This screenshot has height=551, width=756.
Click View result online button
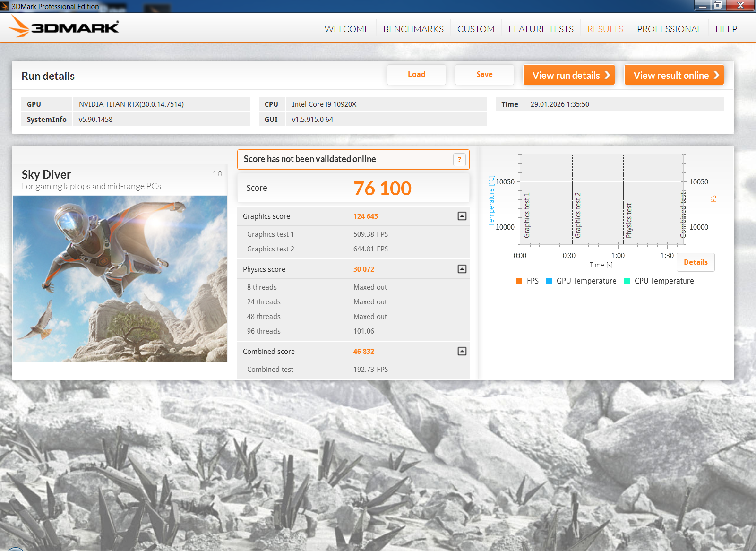click(674, 75)
